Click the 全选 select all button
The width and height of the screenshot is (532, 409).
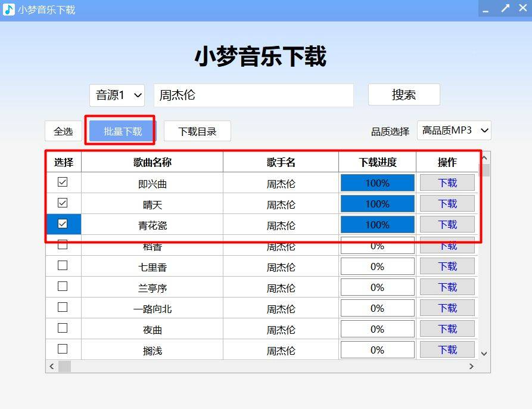(x=63, y=131)
